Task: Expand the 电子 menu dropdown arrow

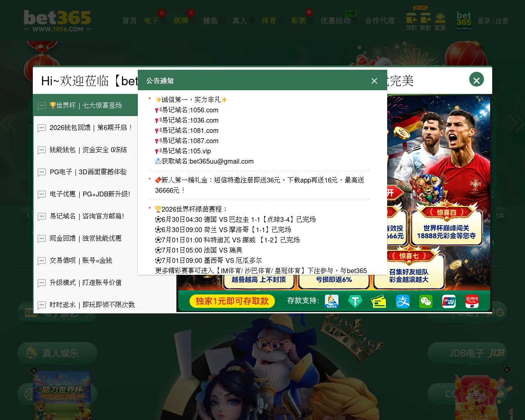Action: tap(164, 21)
